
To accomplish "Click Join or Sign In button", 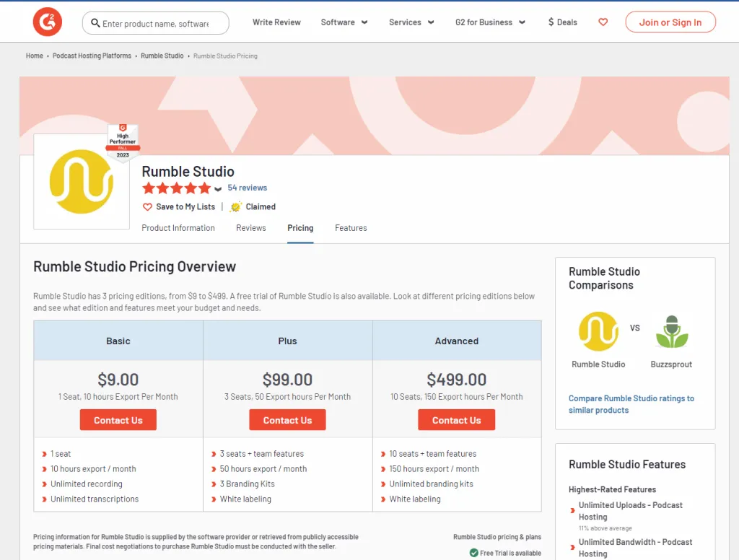I will click(x=670, y=22).
